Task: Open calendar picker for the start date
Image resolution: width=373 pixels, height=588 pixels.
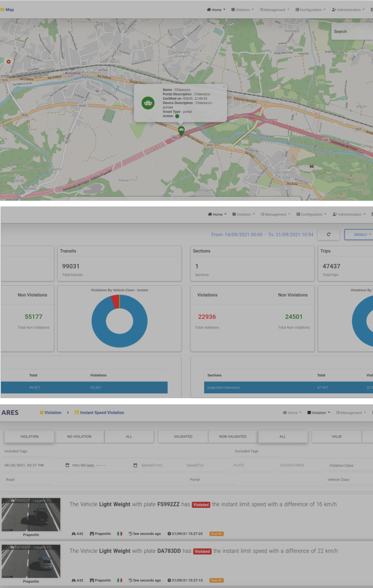Action: 67,465
